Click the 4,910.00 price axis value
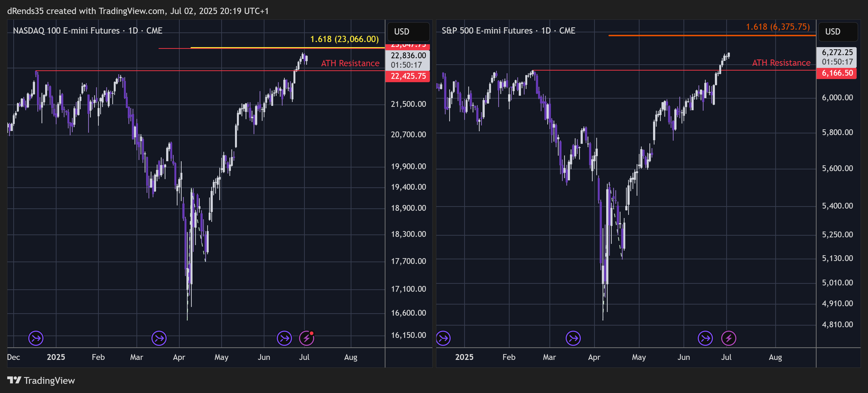The image size is (868, 393). pos(837,304)
